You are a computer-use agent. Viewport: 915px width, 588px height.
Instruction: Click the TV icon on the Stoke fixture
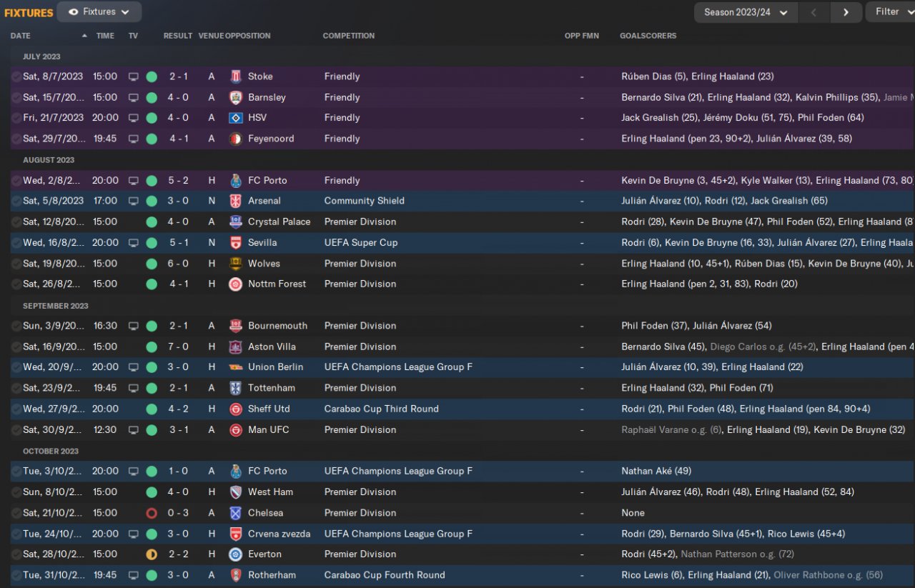[134, 76]
